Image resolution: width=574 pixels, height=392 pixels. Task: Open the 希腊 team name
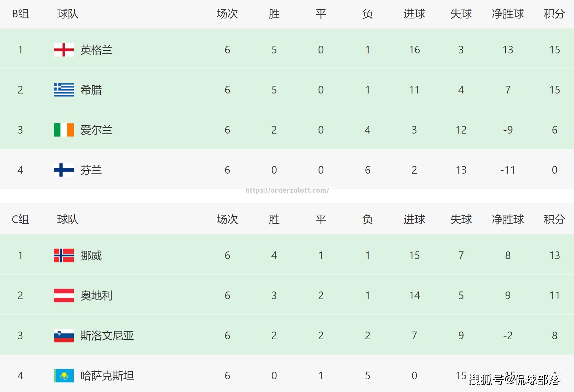(x=91, y=90)
